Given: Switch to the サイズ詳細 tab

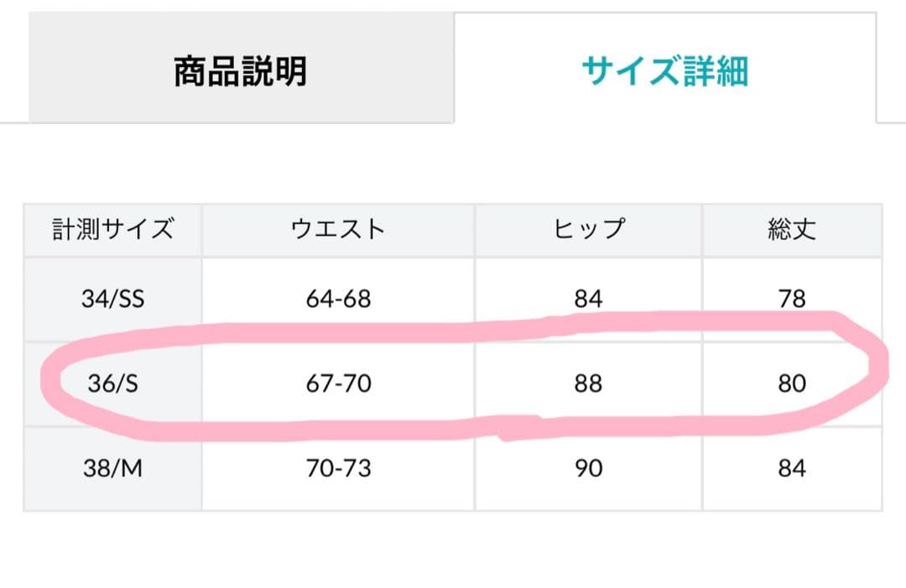Looking at the screenshot, I should tap(664, 71).
